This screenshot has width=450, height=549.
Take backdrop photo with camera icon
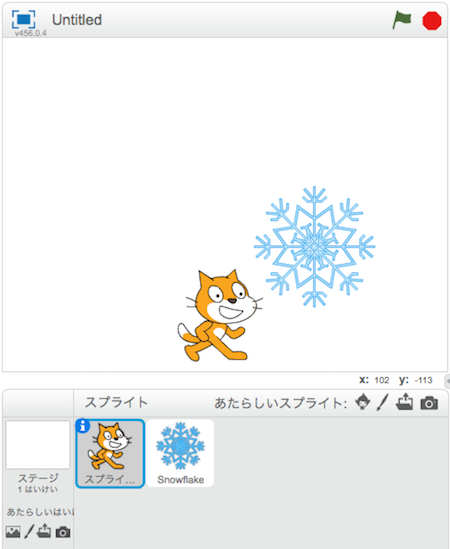pos(63,532)
